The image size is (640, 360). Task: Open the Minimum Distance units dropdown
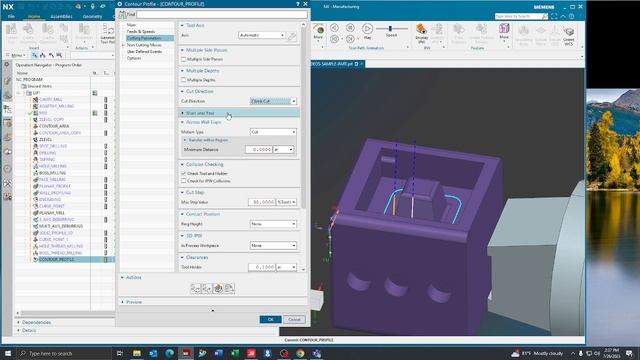pyautogui.click(x=283, y=150)
